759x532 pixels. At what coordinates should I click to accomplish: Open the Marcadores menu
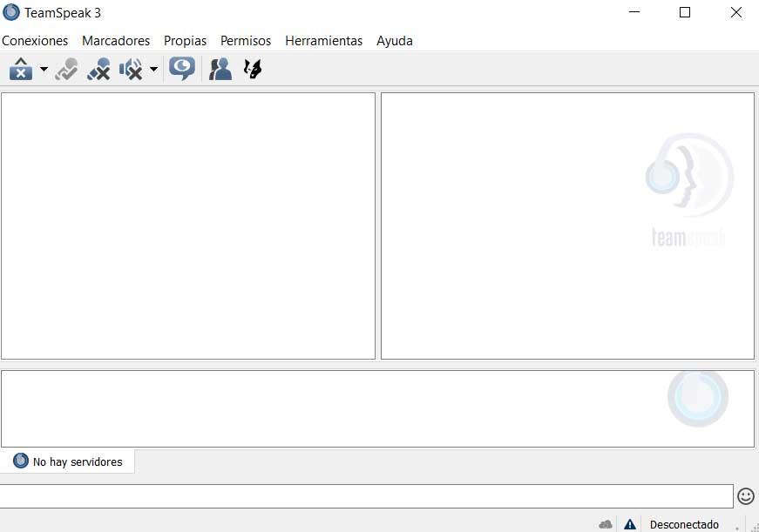coord(116,41)
